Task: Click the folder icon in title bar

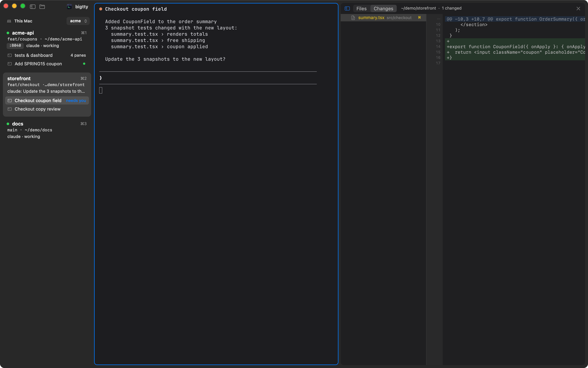Action: [42, 7]
